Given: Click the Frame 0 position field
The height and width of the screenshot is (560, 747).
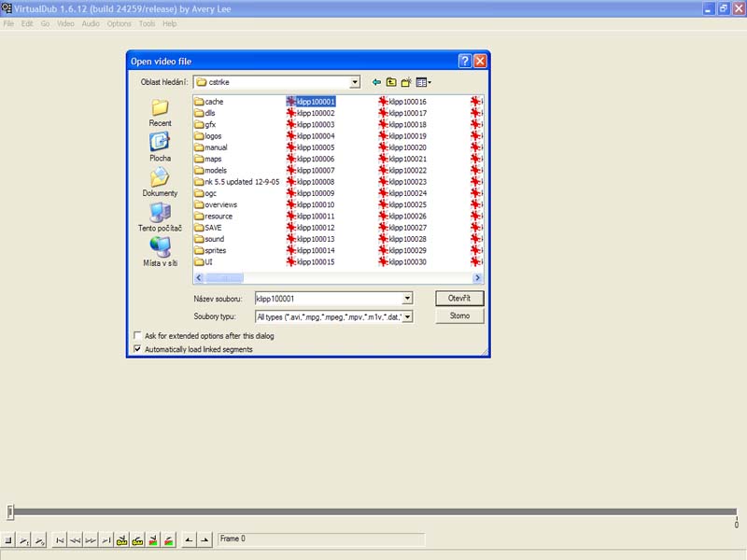Looking at the screenshot, I should (x=321, y=539).
